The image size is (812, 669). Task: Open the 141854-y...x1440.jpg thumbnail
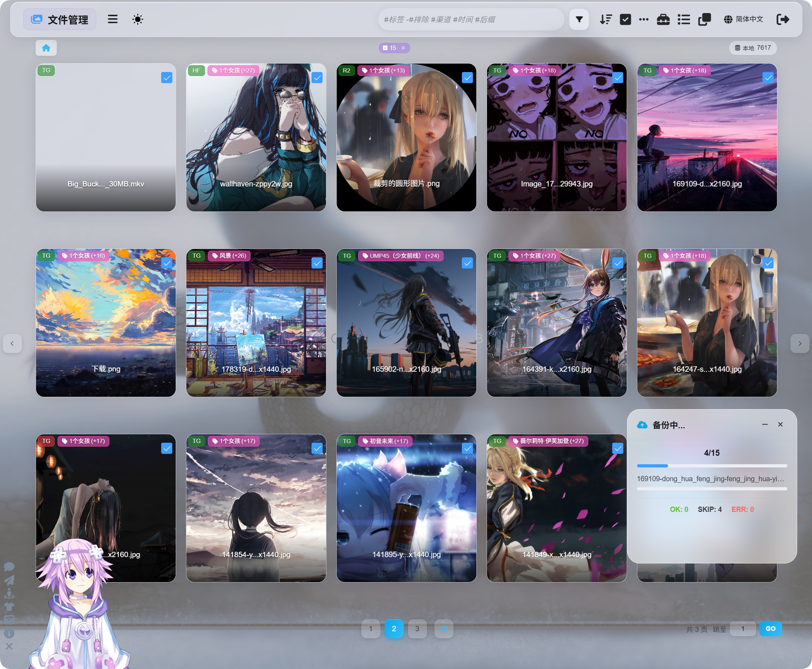[256, 508]
